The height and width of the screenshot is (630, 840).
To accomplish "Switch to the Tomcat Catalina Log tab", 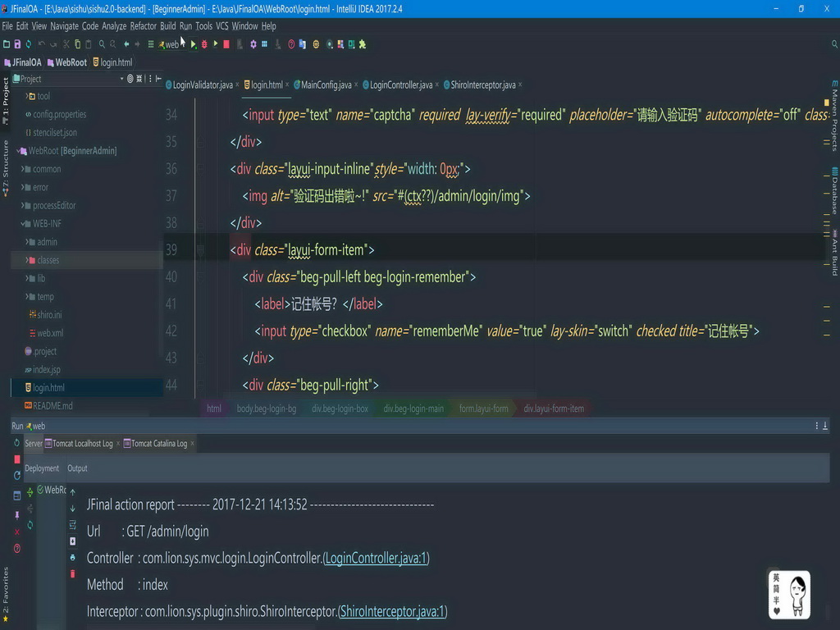I will coord(157,443).
